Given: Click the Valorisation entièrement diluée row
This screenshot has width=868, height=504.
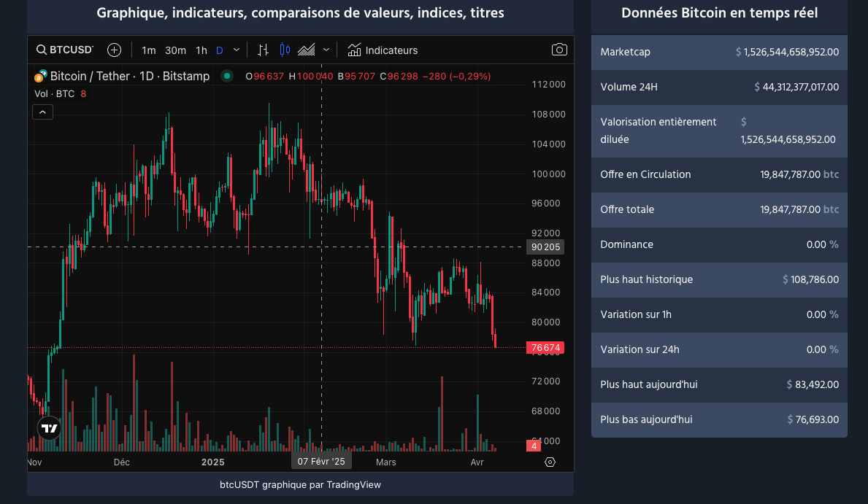Looking at the screenshot, I should 719,131.
